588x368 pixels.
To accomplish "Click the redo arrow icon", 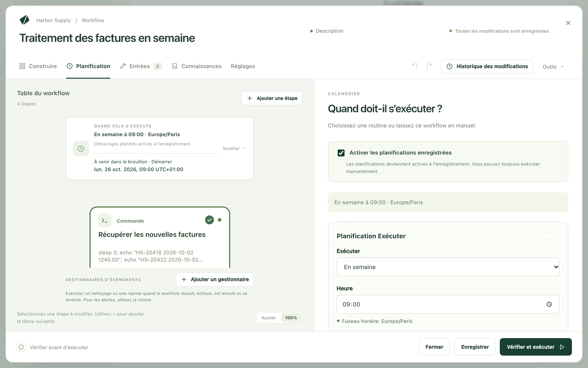I will tap(429, 66).
